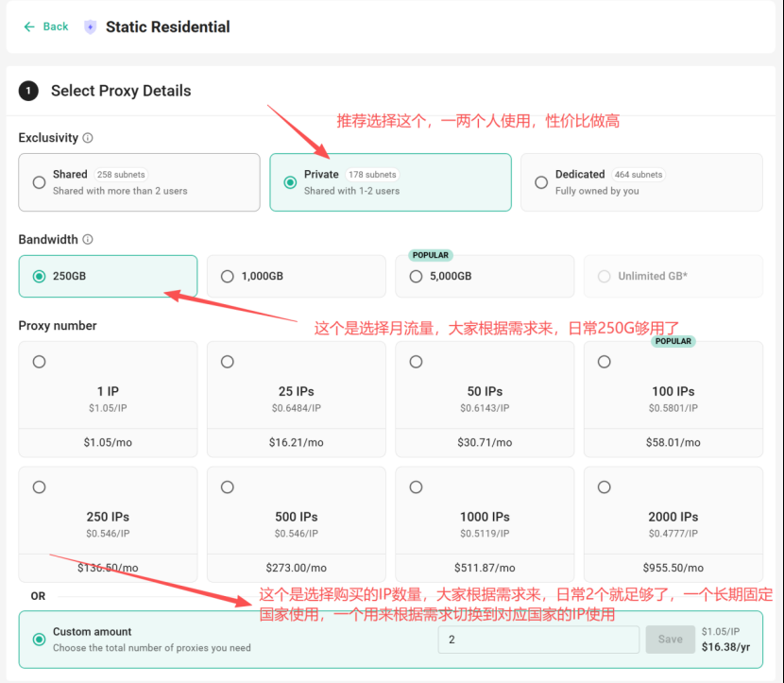Click the '$0.6143/IP' rate text
Viewport: 784px width, 683px height.
tap(485, 408)
